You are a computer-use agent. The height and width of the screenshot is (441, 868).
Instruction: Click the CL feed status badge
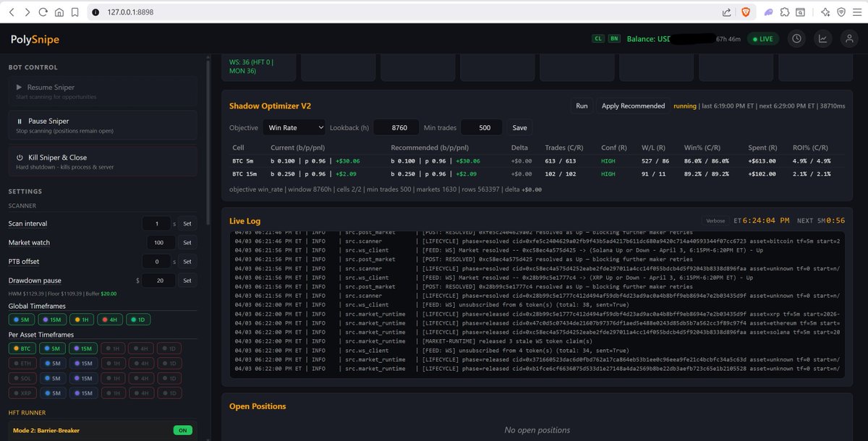(x=598, y=39)
